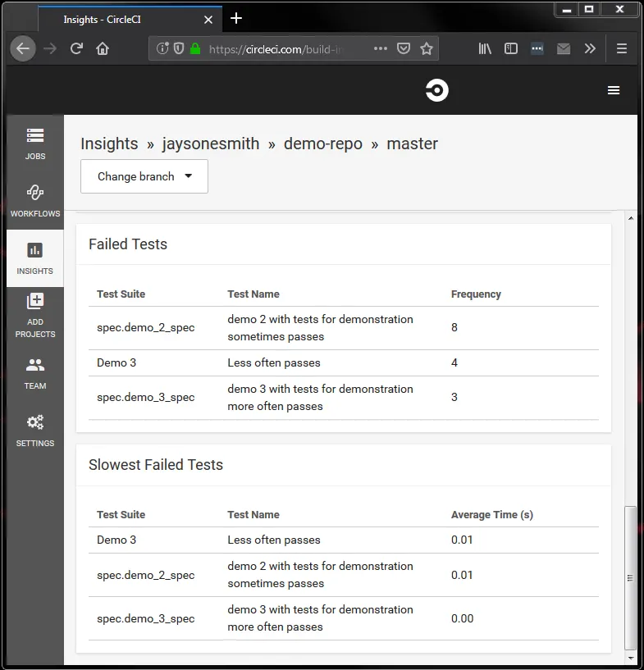Open the Change branch dropdown
The image size is (644, 670).
[x=144, y=176]
